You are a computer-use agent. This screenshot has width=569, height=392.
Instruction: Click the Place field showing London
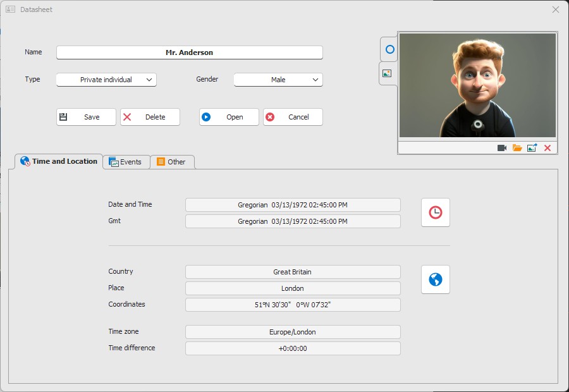click(293, 288)
